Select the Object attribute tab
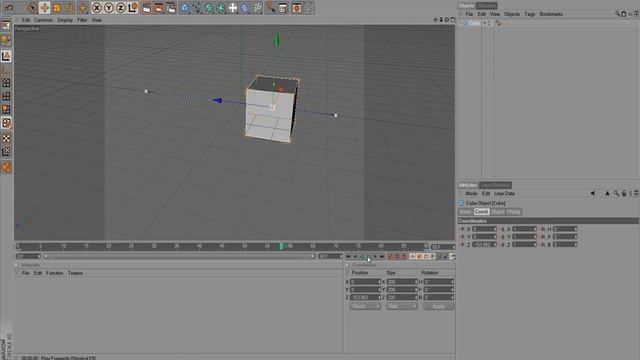640x360 pixels. coord(497,212)
